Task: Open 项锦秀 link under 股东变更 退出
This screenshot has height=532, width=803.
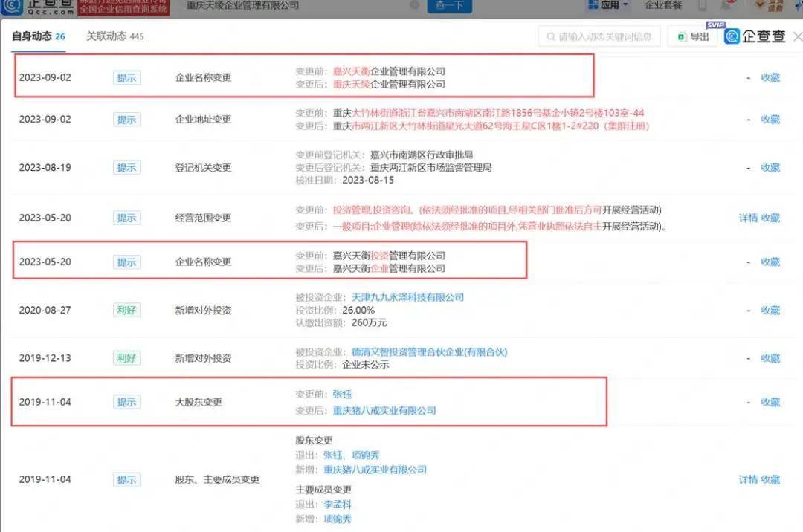Action: tap(366, 455)
